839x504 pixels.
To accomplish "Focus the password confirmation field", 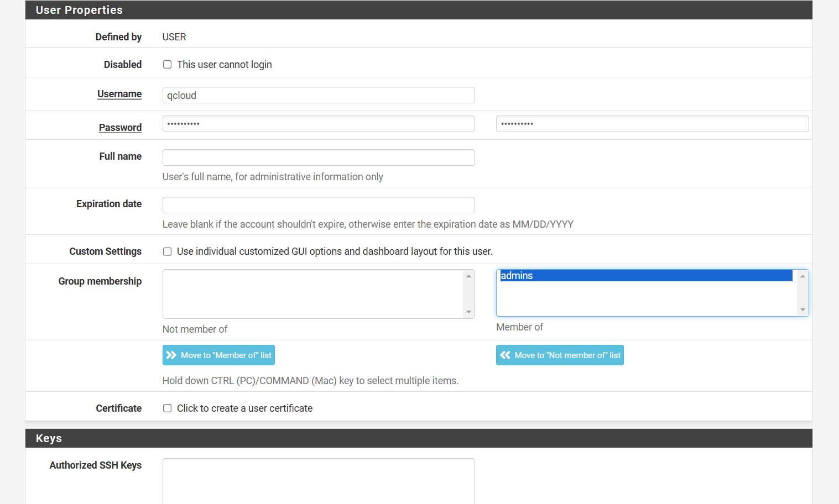I will [652, 124].
